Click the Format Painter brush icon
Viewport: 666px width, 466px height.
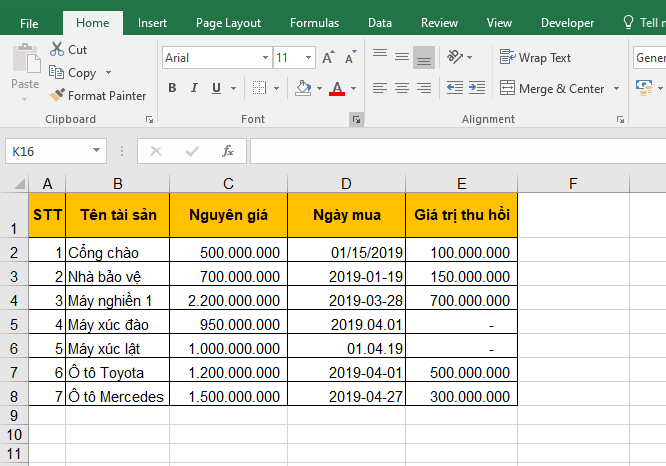click(57, 96)
